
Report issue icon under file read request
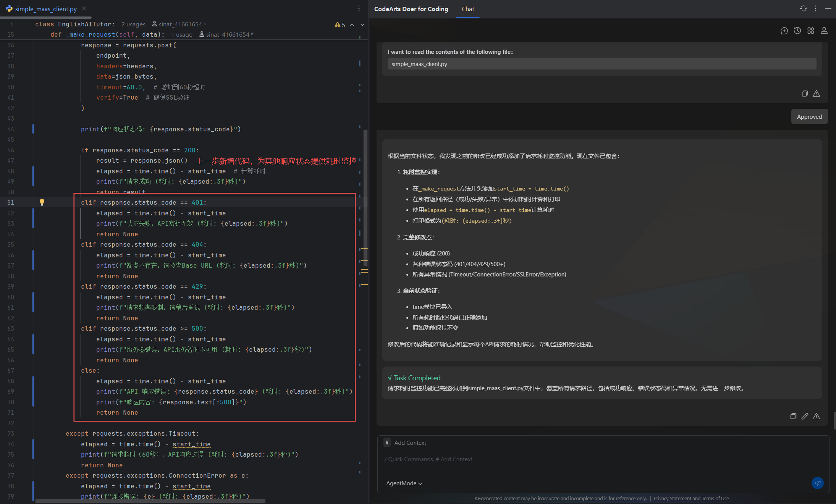(817, 94)
